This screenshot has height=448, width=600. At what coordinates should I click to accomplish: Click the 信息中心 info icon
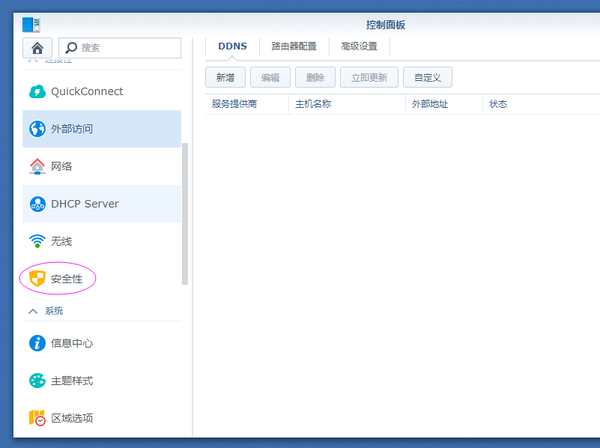pos(38,343)
